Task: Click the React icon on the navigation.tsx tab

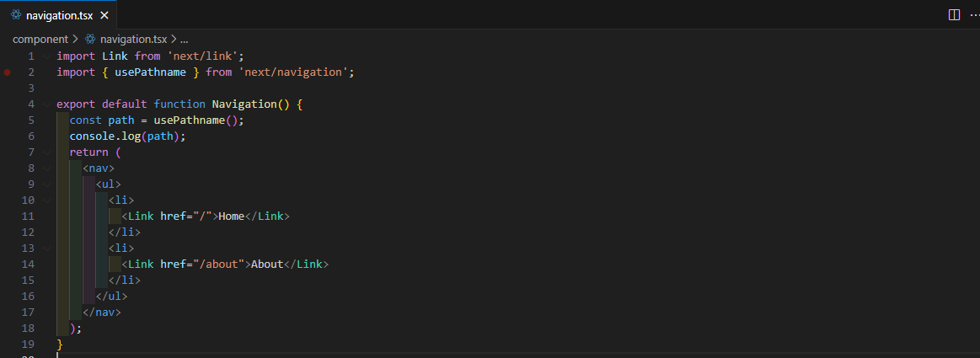Action: pyautogui.click(x=16, y=14)
